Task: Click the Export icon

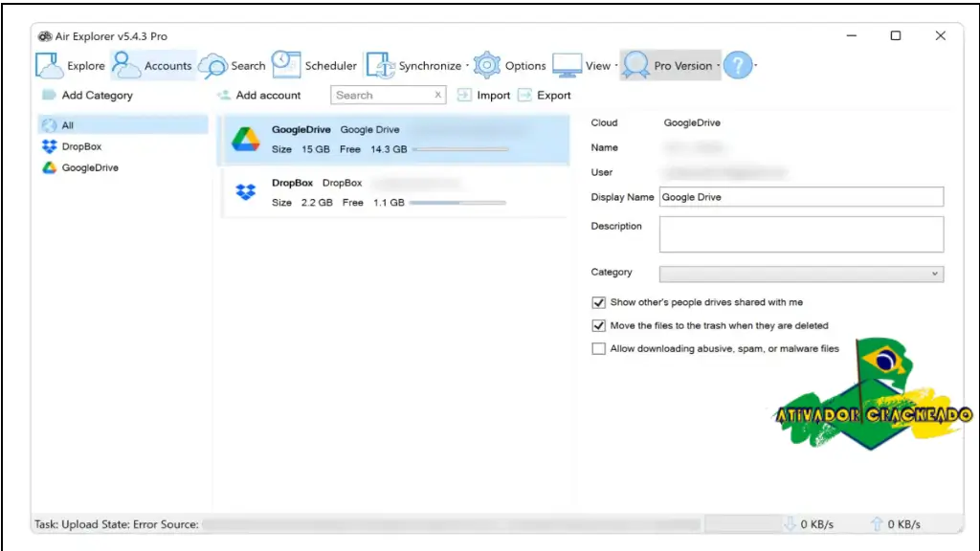Action: pyautogui.click(x=525, y=95)
